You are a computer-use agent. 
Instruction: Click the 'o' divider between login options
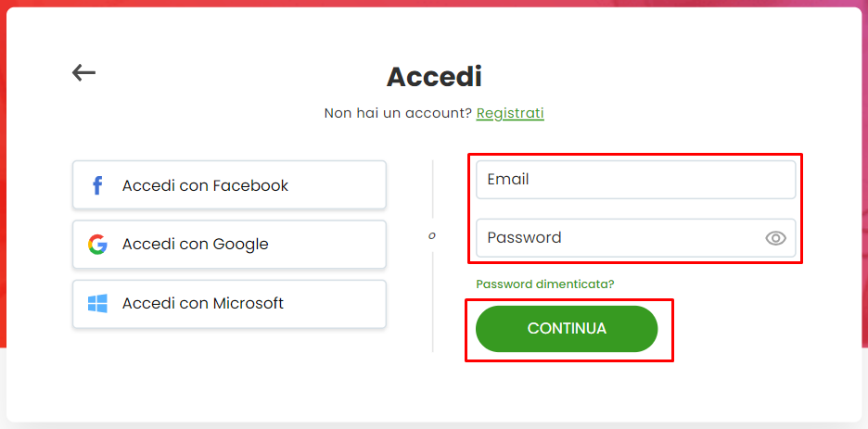pyautogui.click(x=432, y=236)
